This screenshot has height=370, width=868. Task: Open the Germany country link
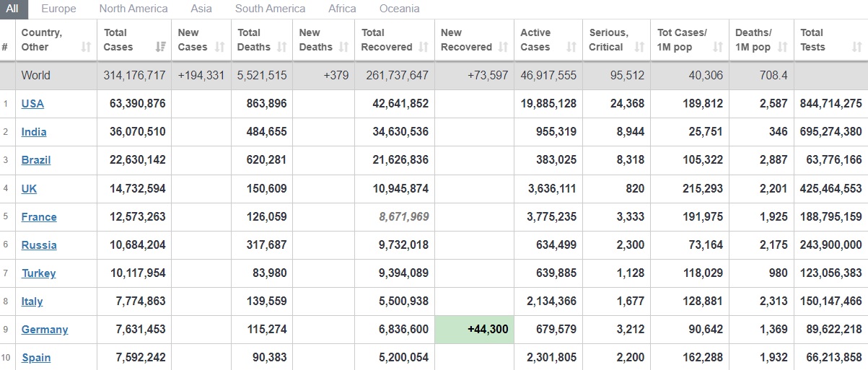coord(45,329)
